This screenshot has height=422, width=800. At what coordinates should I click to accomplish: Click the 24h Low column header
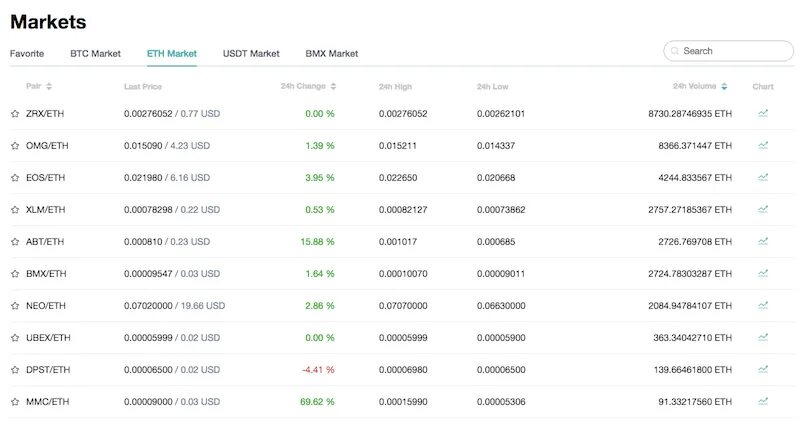pyautogui.click(x=492, y=87)
